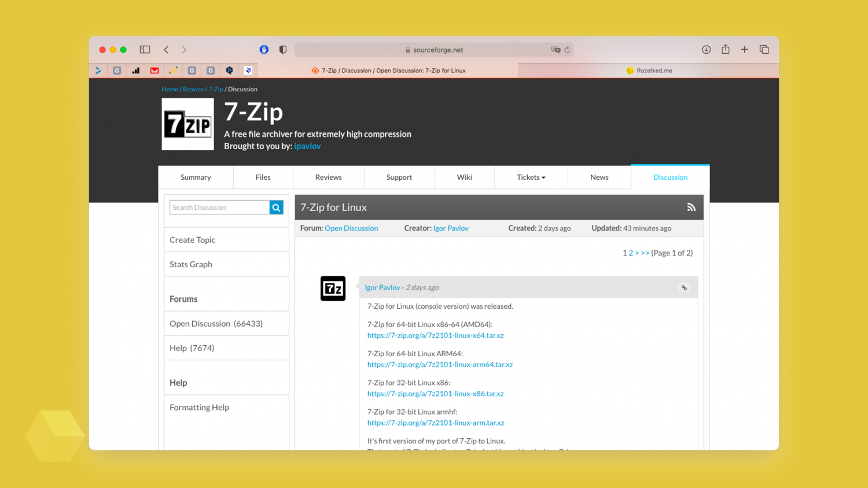The image size is (868, 488).
Task: Click Igor Pavlov author name on the post
Action: (382, 287)
